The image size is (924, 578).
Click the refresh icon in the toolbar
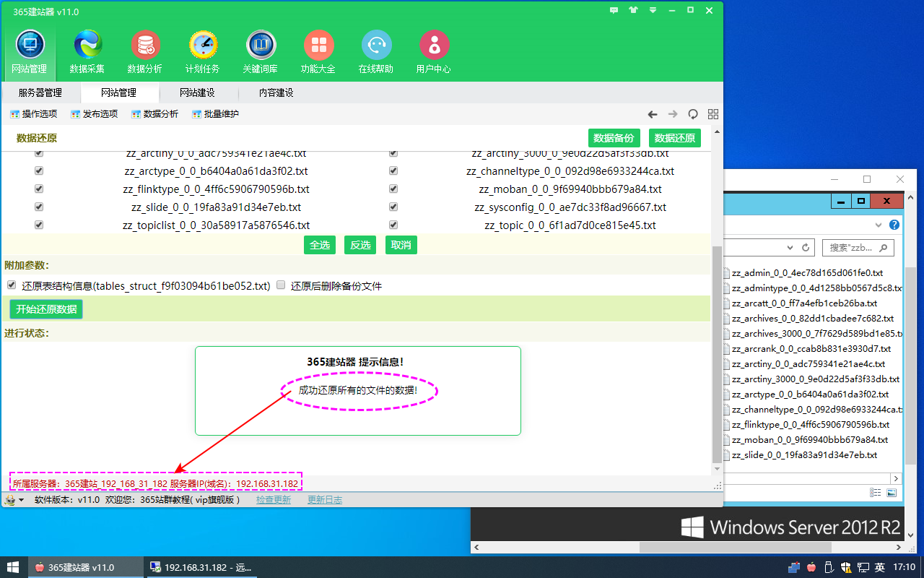(x=693, y=114)
